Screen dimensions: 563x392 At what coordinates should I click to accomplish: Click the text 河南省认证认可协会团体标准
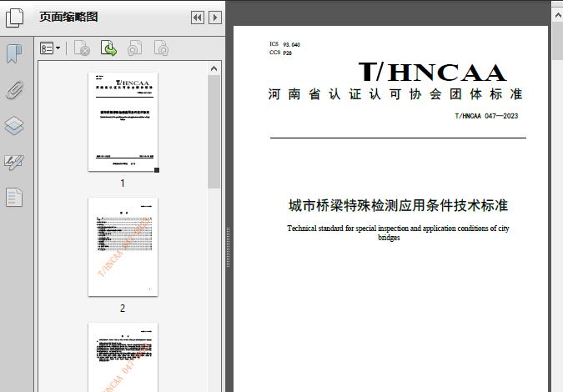[395, 94]
